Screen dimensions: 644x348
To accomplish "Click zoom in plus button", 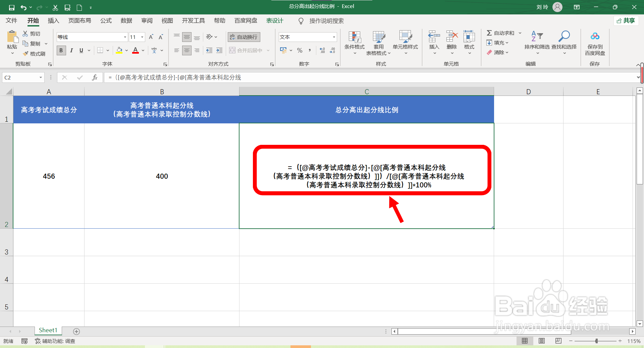I will click(620, 341).
